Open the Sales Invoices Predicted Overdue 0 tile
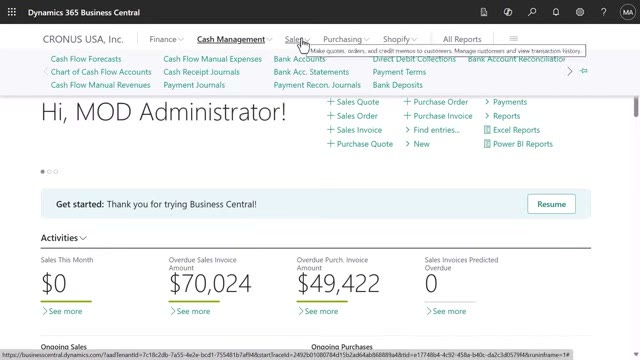640x360 pixels. (x=431, y=283)
